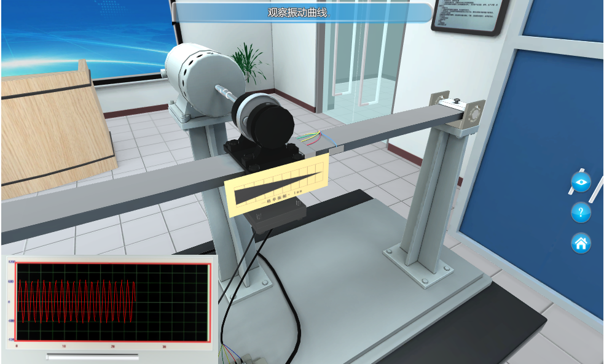Open the notice board on the wall

click(x=469, y=15)
